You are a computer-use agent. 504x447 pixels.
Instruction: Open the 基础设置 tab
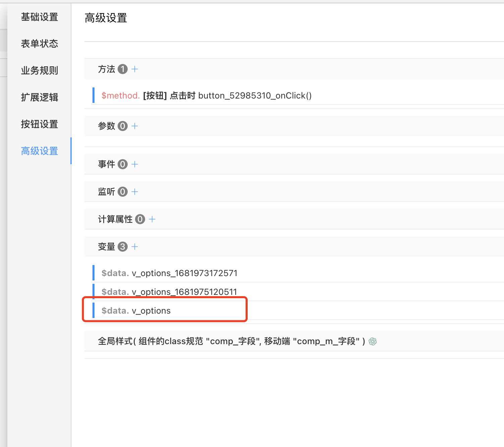click(x=40, y=17)
